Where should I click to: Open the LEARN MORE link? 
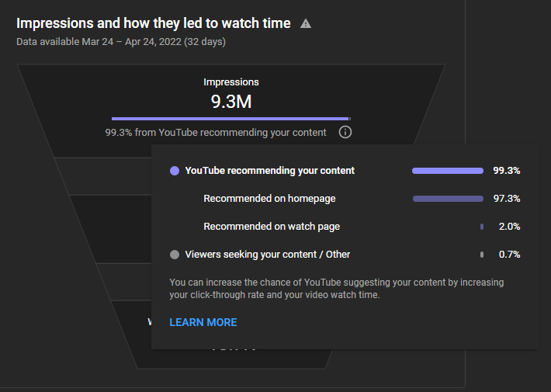tap(203, 322)
